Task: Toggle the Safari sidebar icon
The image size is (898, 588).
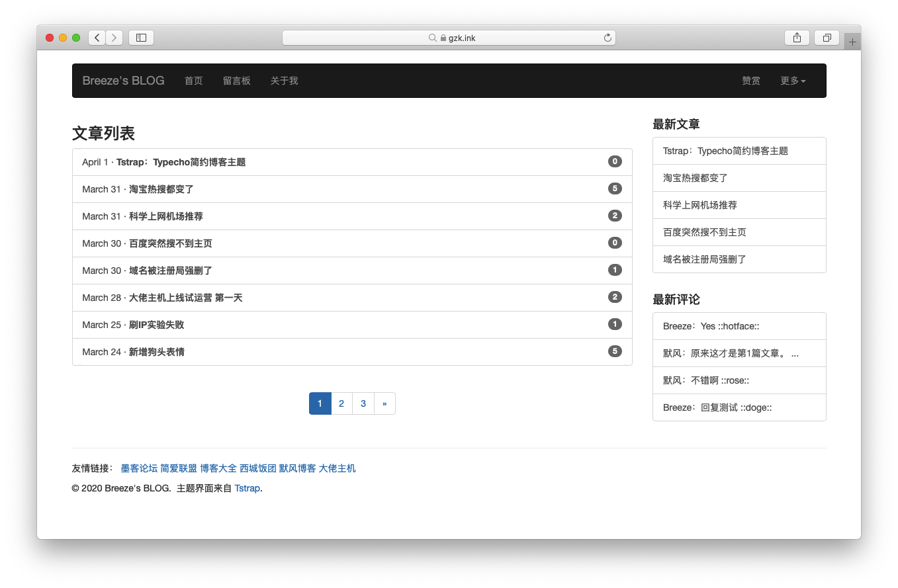Action: tap(141, 38)
